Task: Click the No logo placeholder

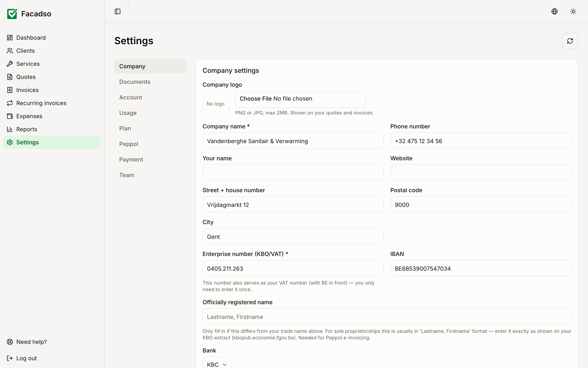Action: pyautogui.click(x=216, y=104)
